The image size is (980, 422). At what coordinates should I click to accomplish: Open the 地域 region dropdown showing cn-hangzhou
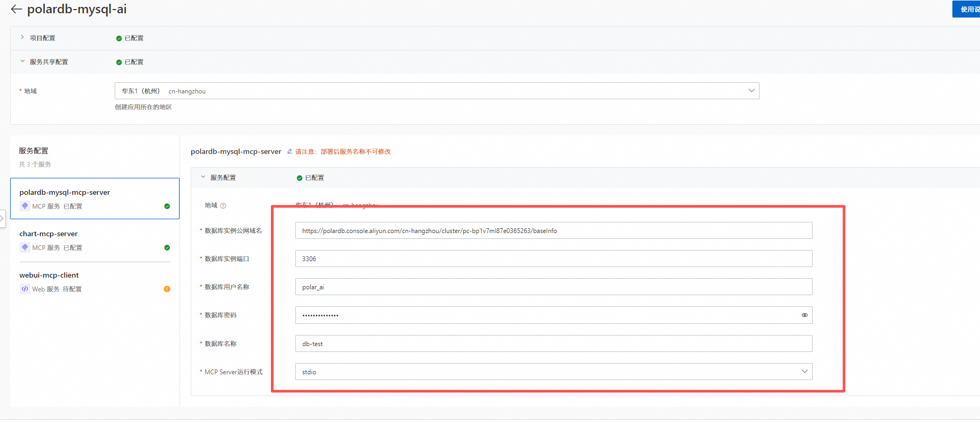point(437,91)
